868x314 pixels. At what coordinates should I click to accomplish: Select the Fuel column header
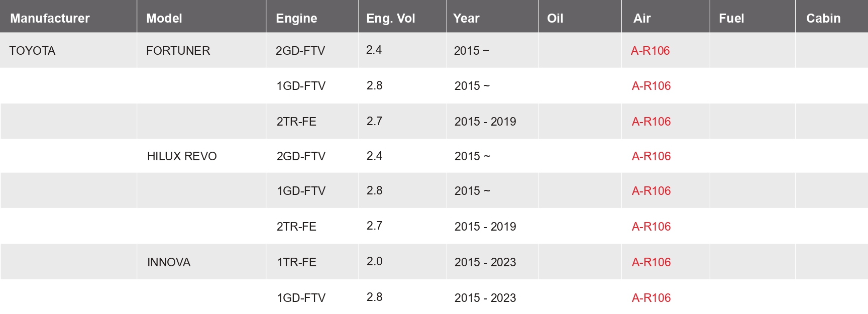click(x=731, y=18)
